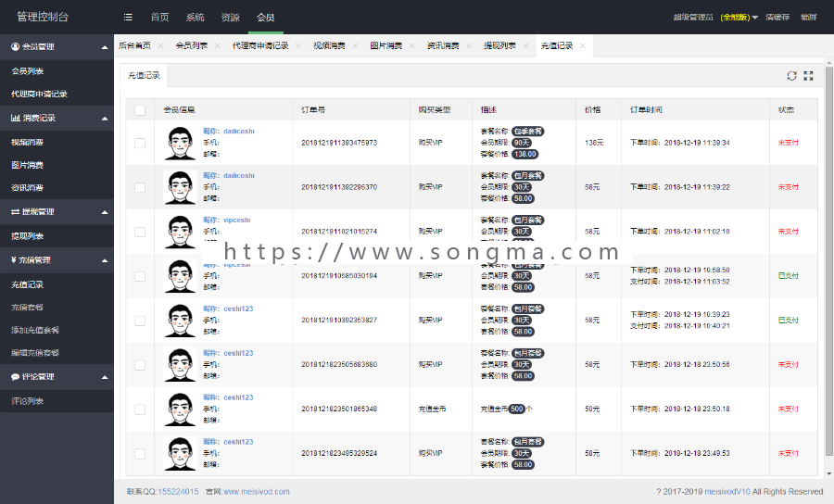
Task: Click the fullscreen expand icon
Action: click(x=808, y=76)
